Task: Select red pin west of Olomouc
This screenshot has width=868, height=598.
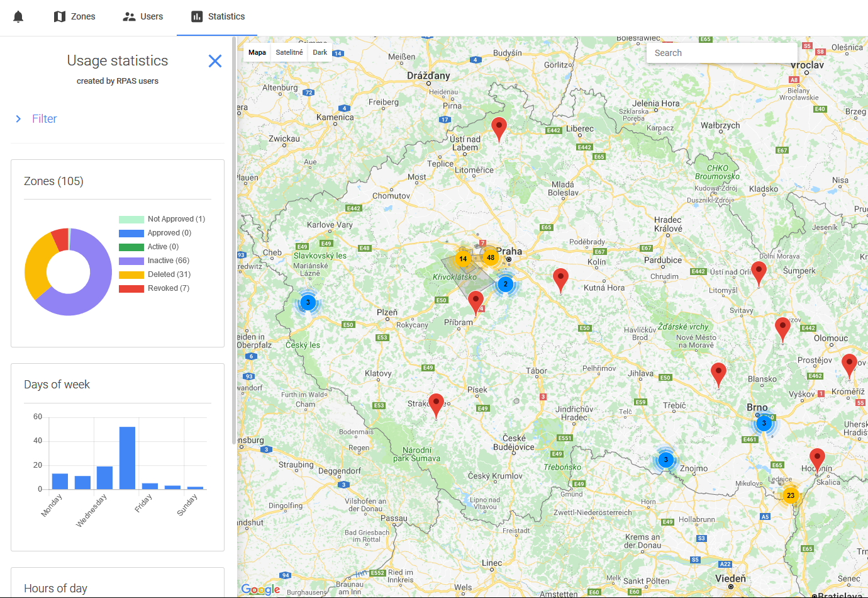Action: coord(782,329)
